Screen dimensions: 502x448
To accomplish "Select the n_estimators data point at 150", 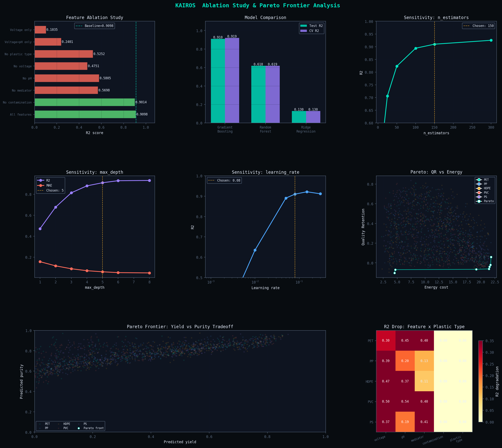I will pos(435,44).
